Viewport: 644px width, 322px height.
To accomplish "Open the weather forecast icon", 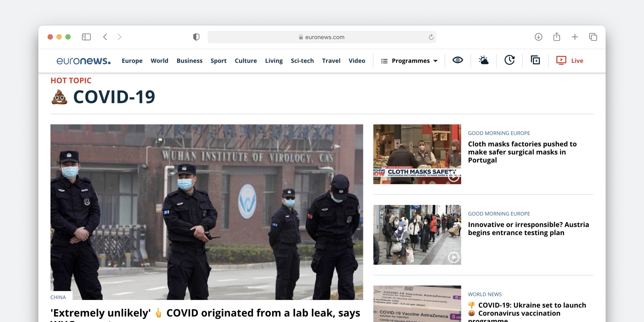I will pyautogui.click(x=484, y=60).
